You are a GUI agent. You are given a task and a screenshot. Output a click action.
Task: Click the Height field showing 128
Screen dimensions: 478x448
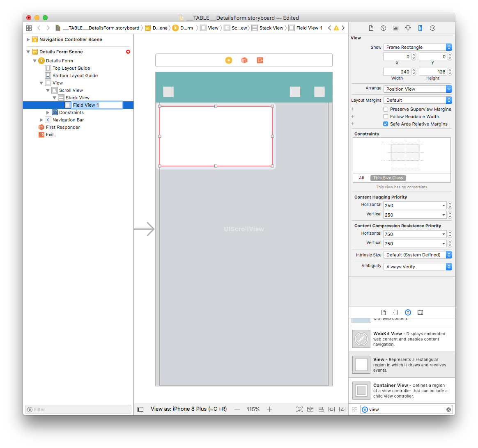[x=432, y=72]
